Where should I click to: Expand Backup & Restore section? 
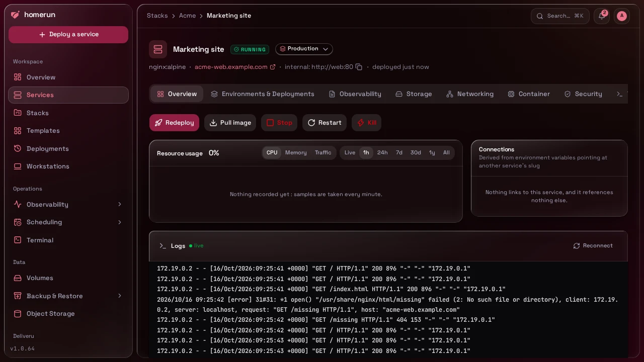[68, 296]
